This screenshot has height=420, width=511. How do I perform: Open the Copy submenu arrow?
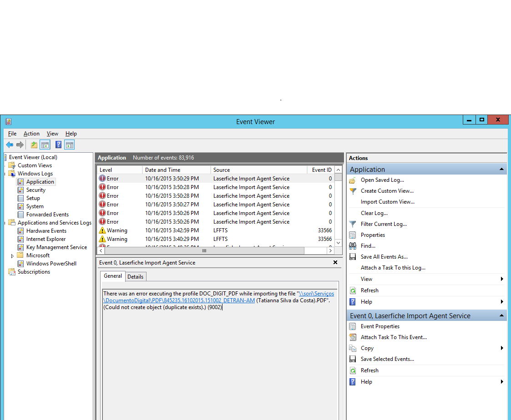pyautogui.click(x=502, y=348)
